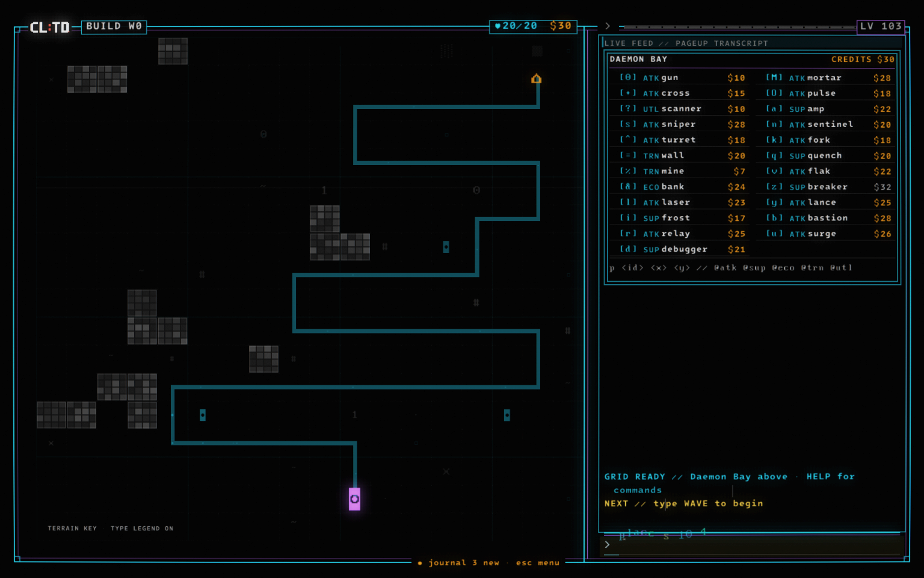Click the @atk filter tag
924x578 pixels.
725,268
